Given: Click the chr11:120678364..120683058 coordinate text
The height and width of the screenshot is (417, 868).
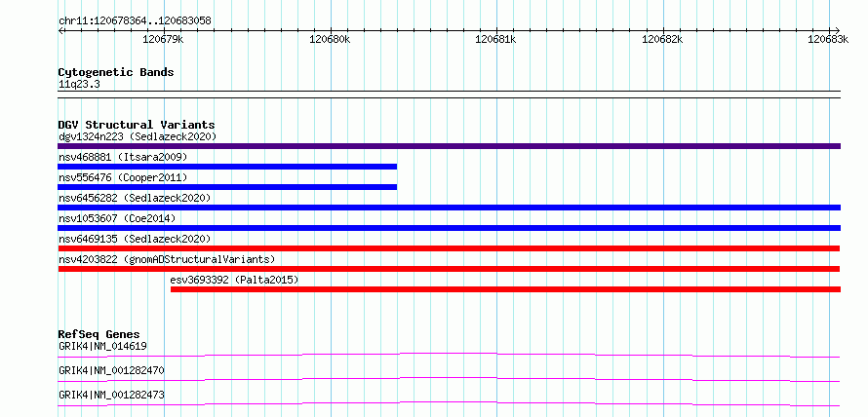Looking at the screenshot, I should coord(135,21).
